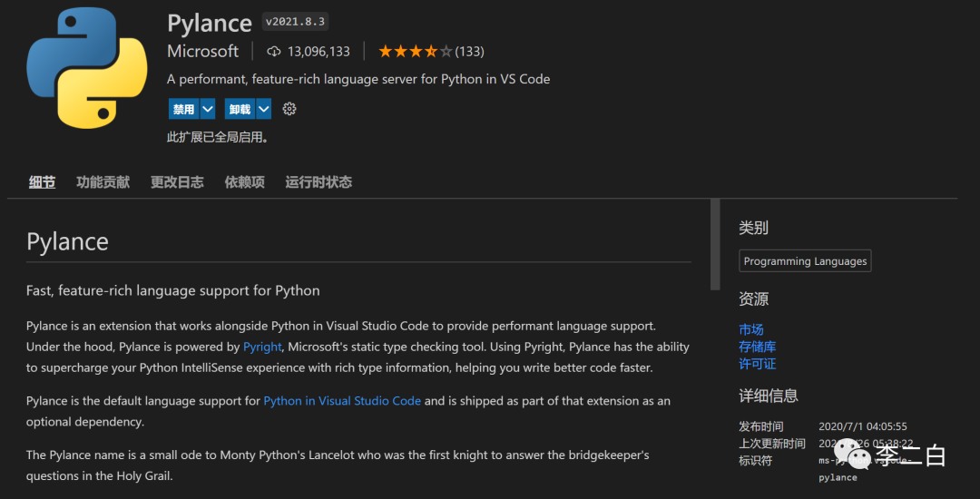Click the details pane vertical scrollbar
Screen dimensions: 980x499
(x=715, y=245)
